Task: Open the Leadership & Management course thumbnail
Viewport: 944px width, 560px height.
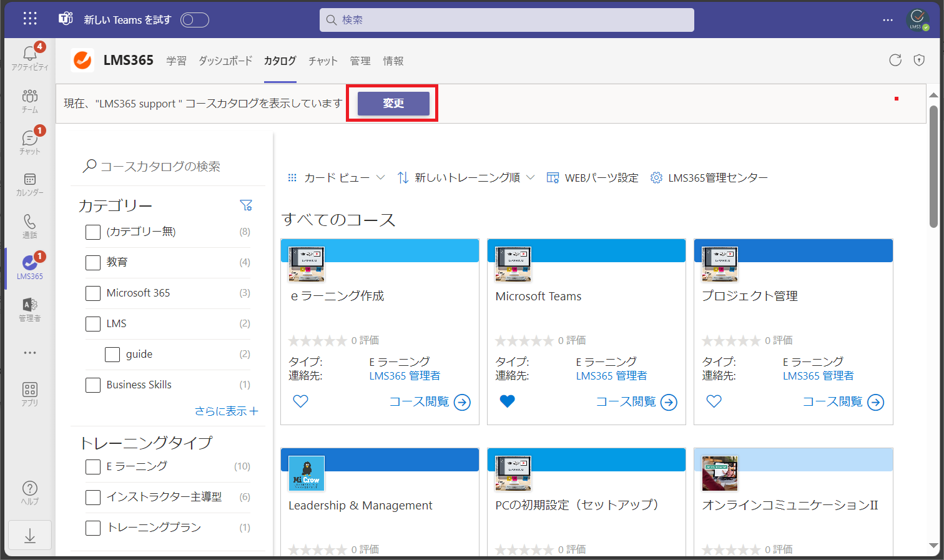Action: [x=307, y=473]
